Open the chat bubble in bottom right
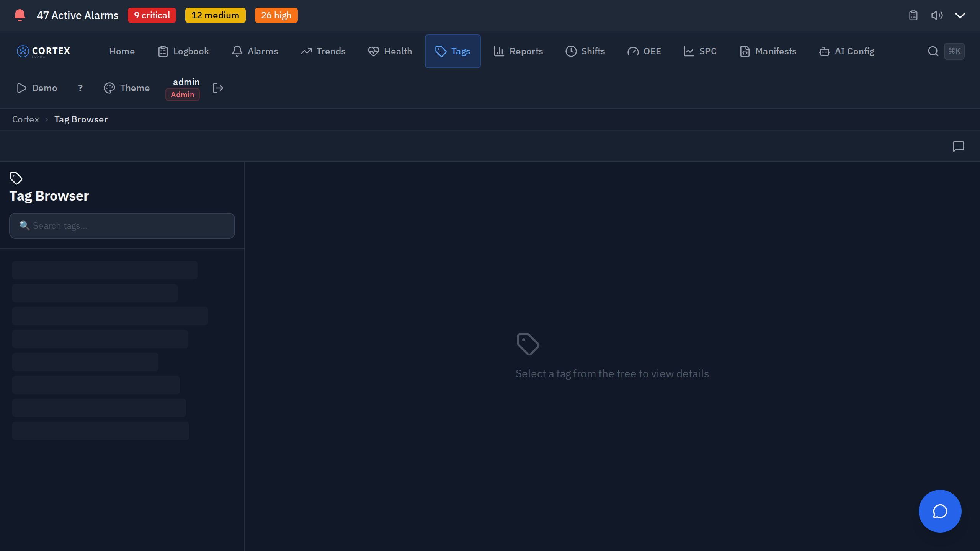 [940, 511]
